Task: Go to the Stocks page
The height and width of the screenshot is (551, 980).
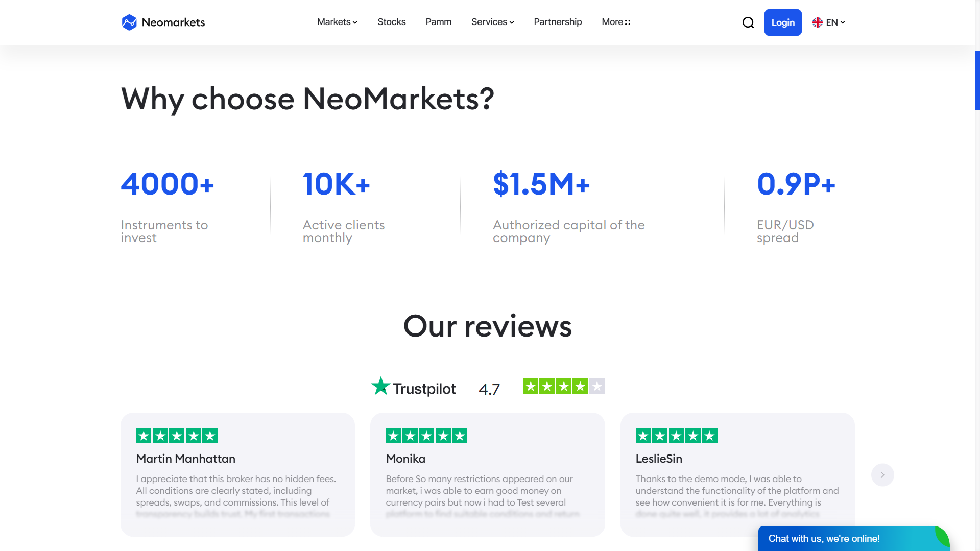Action: pyautogui.click(x=392, y=22)
